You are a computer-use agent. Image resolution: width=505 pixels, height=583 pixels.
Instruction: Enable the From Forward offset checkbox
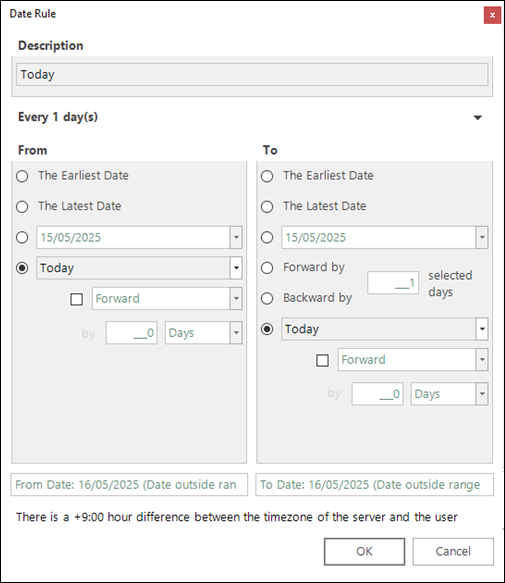pyautogui.click(x=77, y=299)
